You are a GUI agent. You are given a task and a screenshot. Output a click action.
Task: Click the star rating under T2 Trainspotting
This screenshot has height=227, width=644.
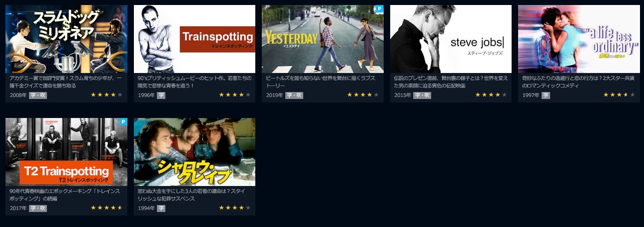(106, 208)
